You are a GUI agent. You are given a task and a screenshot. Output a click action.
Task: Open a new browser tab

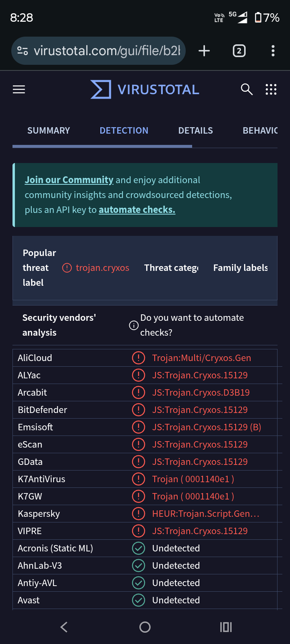pyautogui.click(x=204, y=51)
